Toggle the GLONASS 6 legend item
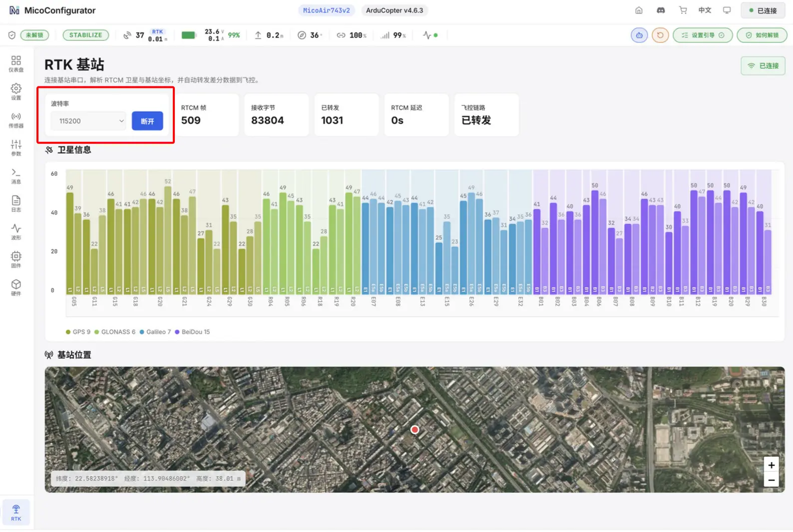793x532 pixels. coord(115,332)
